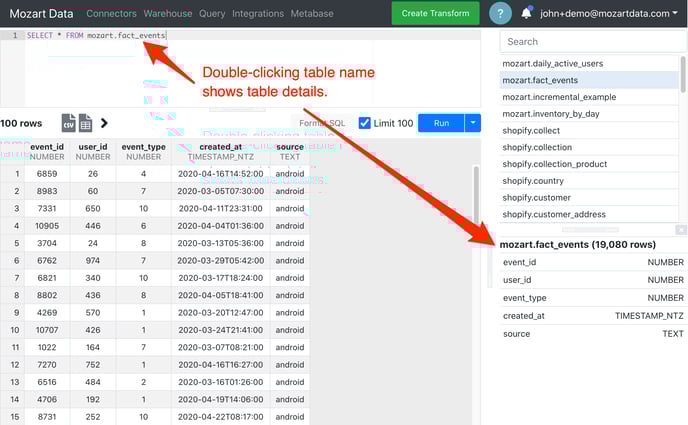Select mozart.fact_events in table list
The height and width of the screenshot is (425, 688).
click(589, 80)
